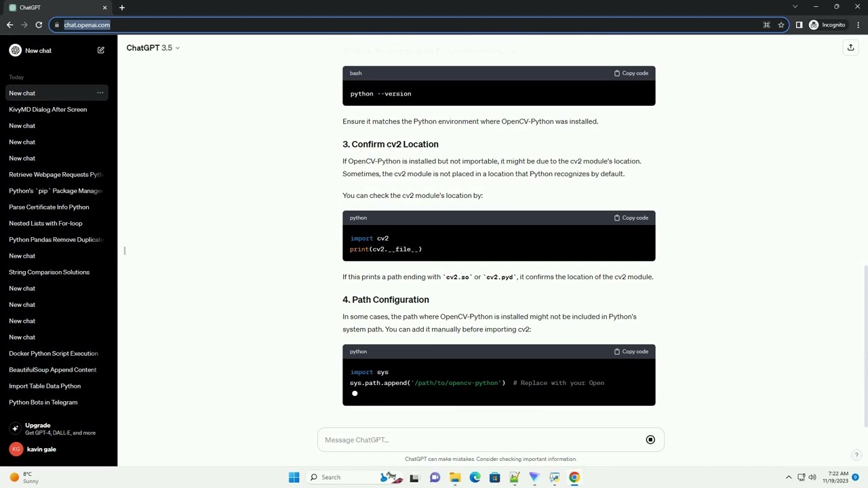
Task: Bookmark this page with star icon
Action: point(781,25)
